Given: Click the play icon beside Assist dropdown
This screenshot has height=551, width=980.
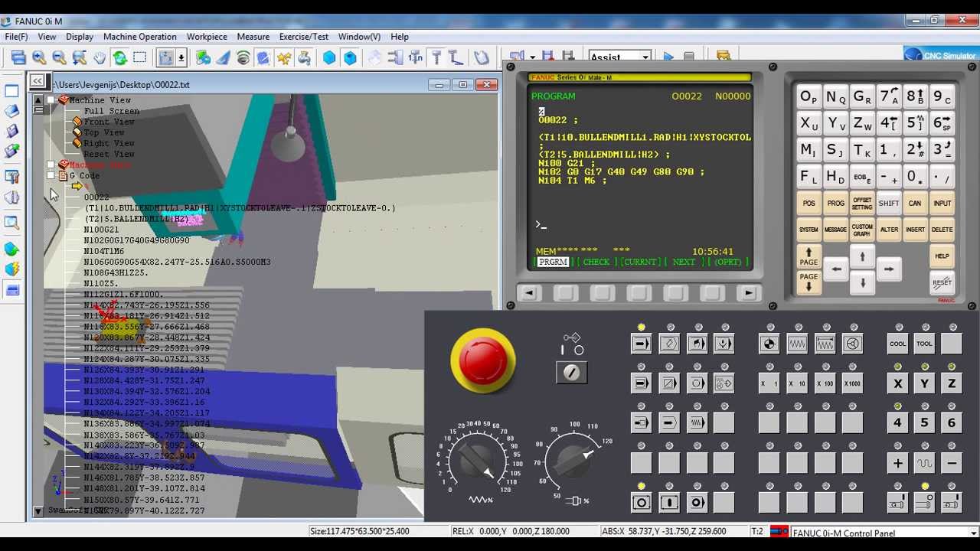Looking at the screenshot, I should pos(668,57).
